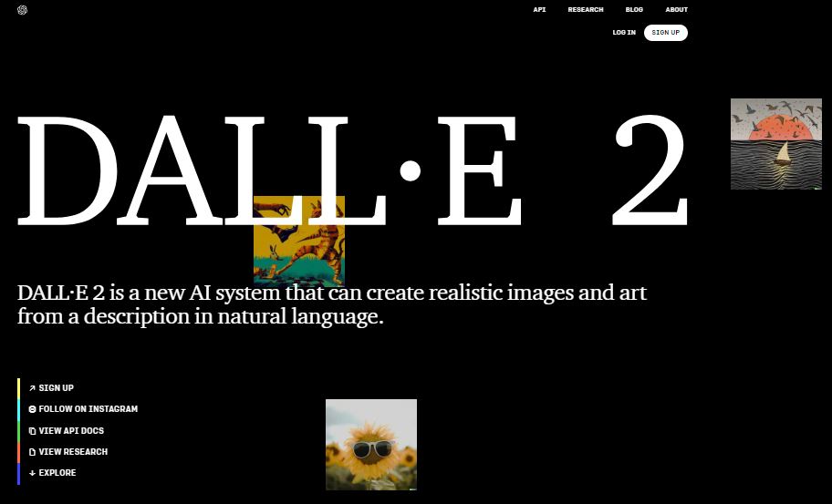The width and height of the screenshot is (832, 504).
Task: Click the large DALL·E 2 heading
Action: click(x=353, y=170)
